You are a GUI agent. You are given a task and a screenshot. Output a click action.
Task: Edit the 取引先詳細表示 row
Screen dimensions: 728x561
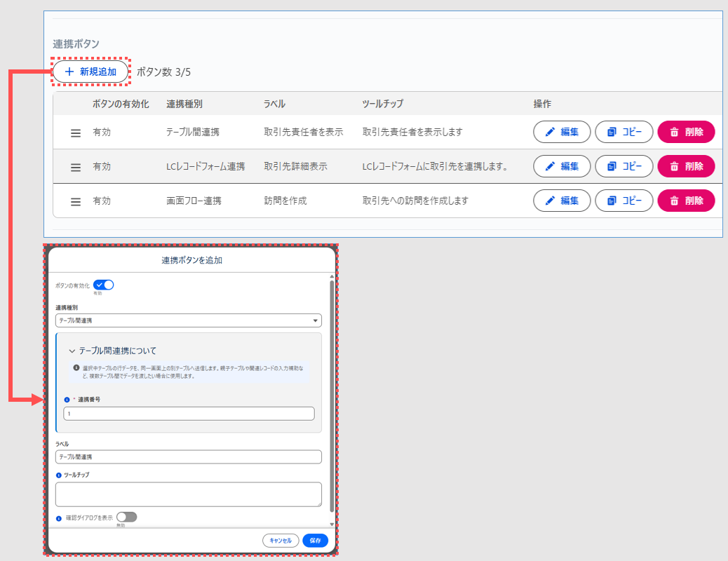pyautogui.click(x=562, y=166)
